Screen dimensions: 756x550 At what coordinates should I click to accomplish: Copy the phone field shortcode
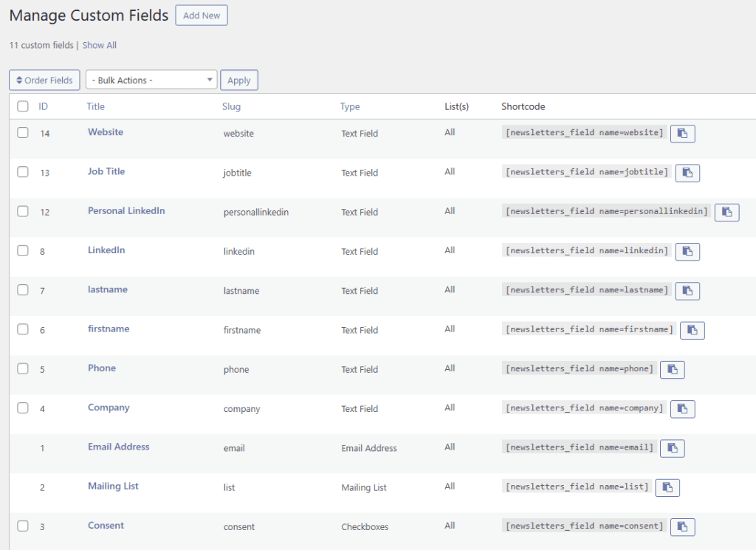[672, 369]
